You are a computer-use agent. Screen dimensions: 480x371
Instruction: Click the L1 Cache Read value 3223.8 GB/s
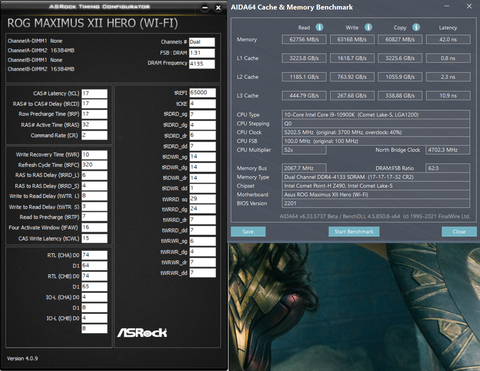tap(304, 58)
